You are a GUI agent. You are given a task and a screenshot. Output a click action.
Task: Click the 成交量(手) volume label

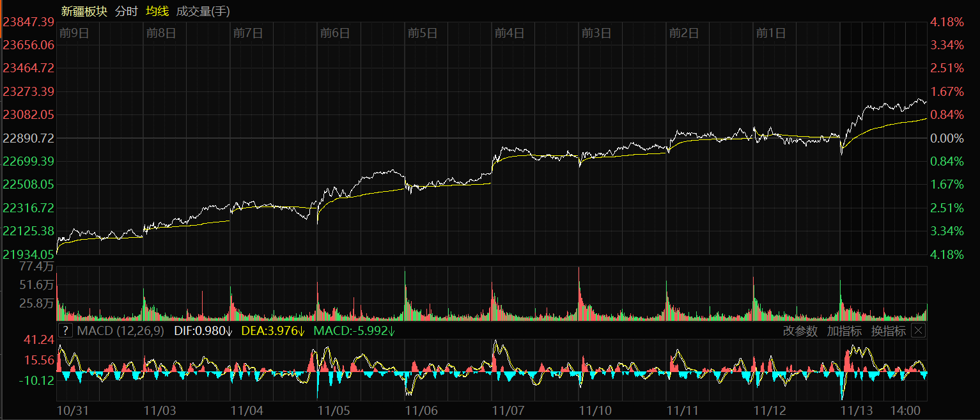203,11
